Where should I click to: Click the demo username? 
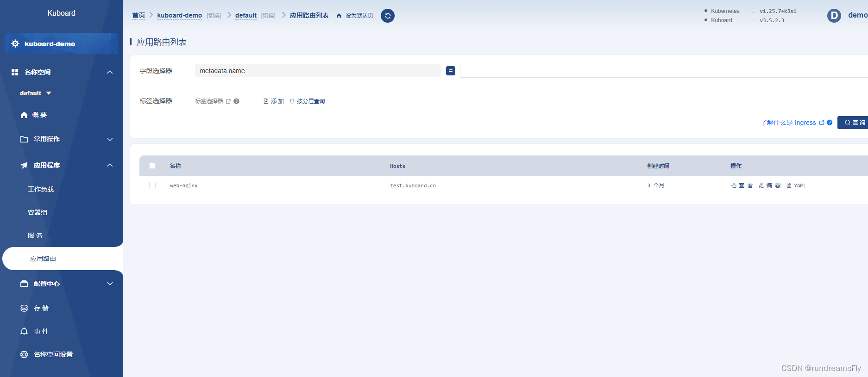858,15
